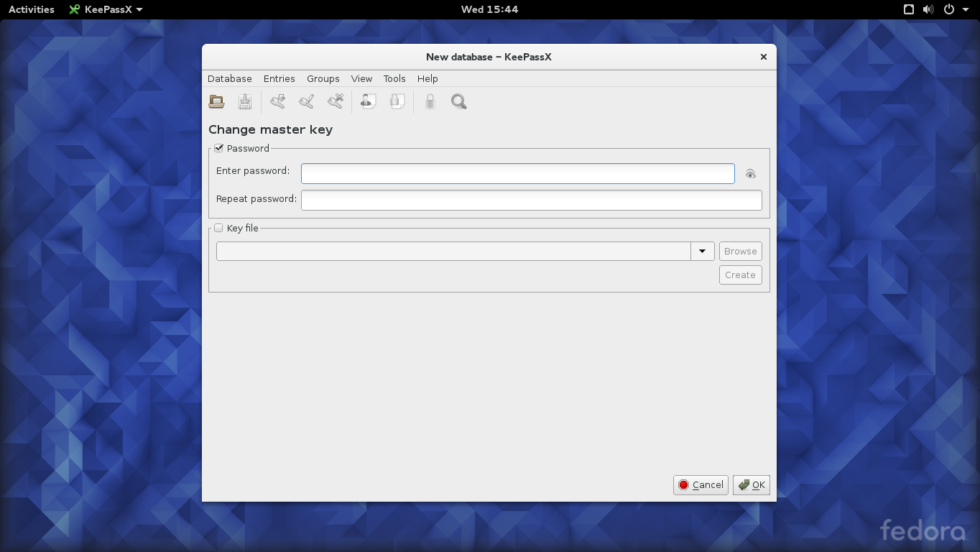Open the View menu
Viewport: 980px width, 552px height.
click(361, 78)
